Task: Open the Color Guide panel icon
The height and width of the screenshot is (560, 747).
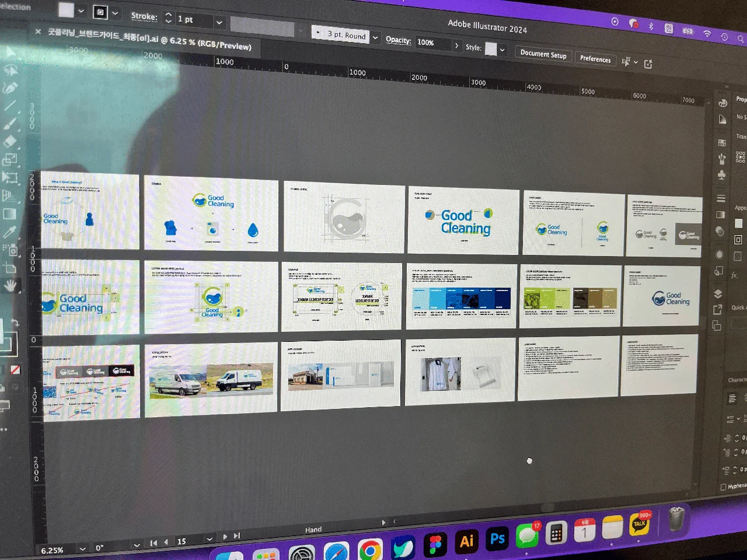Action: 722,120
